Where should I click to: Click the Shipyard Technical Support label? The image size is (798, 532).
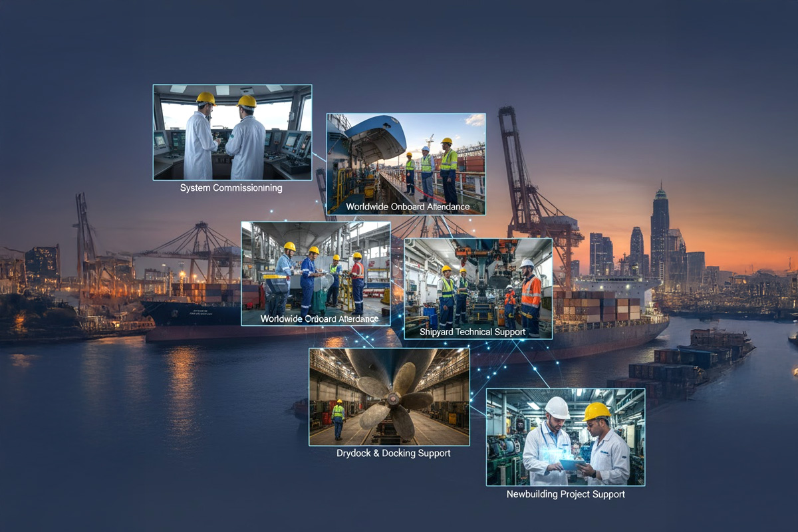point(472,332)
